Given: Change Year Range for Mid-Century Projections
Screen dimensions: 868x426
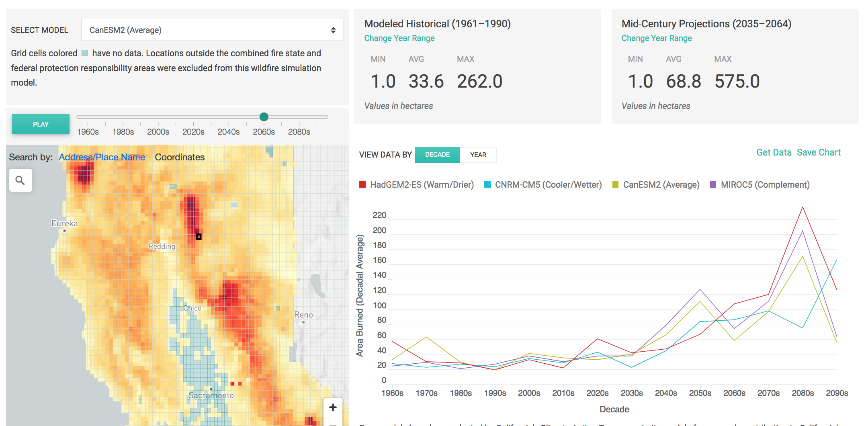Looking at the screenshot, I should point(657,38).
